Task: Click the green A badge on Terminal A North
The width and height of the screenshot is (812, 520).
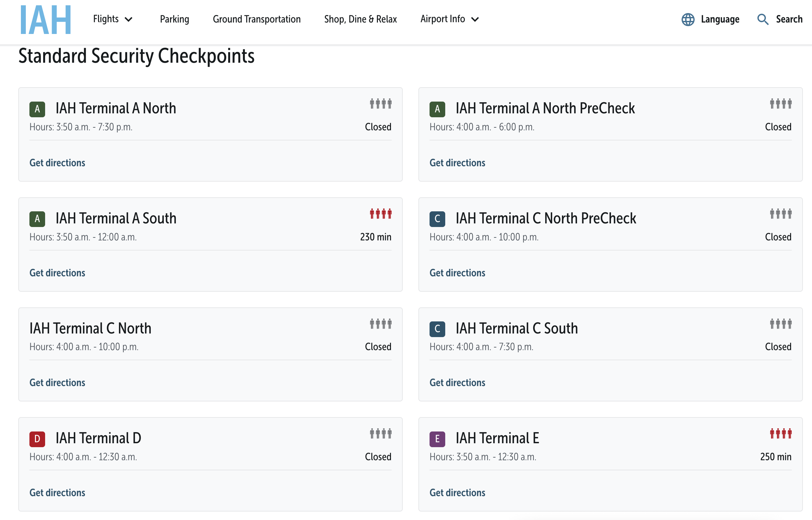Action: (x=37, y=109)
